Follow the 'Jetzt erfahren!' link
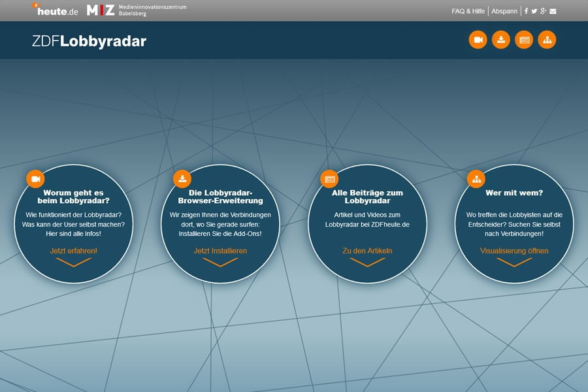This screenshot has height=392, width=588. coord(73,251)
